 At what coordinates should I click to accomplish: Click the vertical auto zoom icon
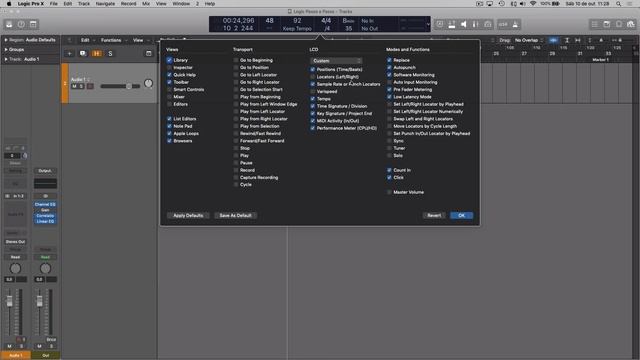coord(567,40)
